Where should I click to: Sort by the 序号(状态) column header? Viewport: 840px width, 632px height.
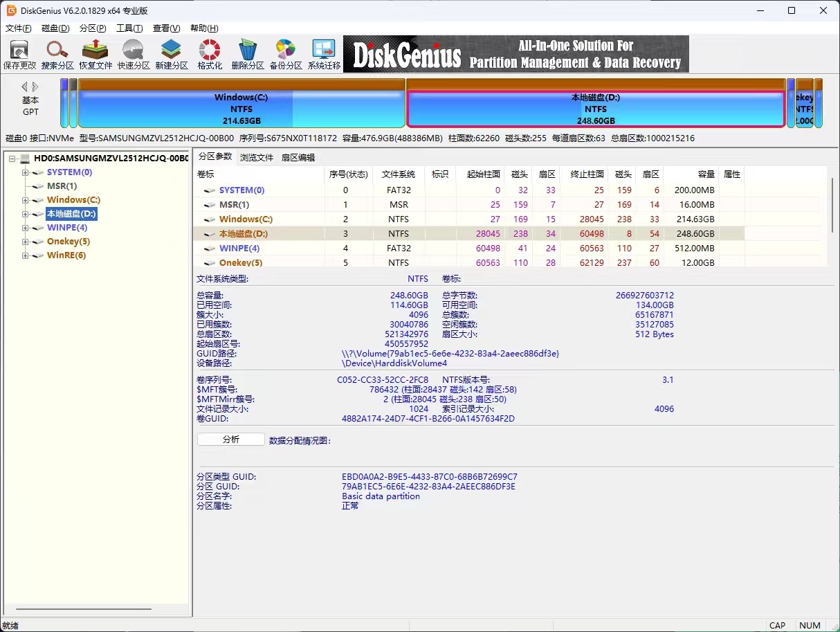click(348, 174)
